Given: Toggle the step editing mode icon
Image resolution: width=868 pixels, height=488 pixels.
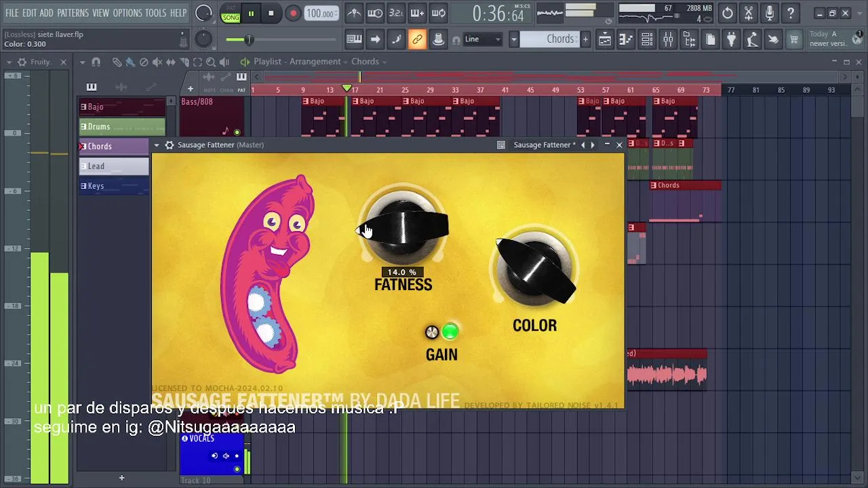Looking at the screenshot, I should tap(396, 39).
